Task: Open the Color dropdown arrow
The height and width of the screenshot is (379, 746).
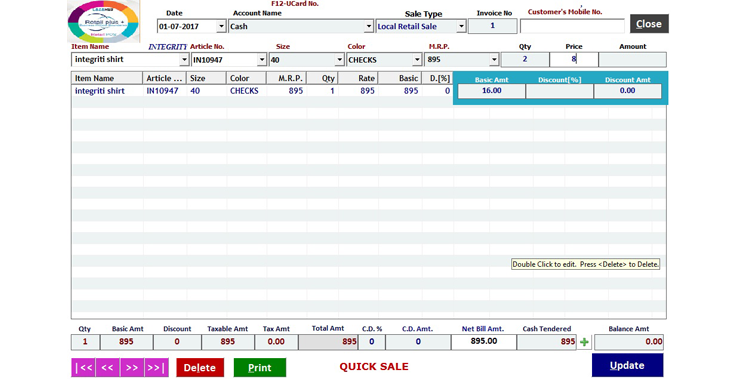Action: coord(417,59)
